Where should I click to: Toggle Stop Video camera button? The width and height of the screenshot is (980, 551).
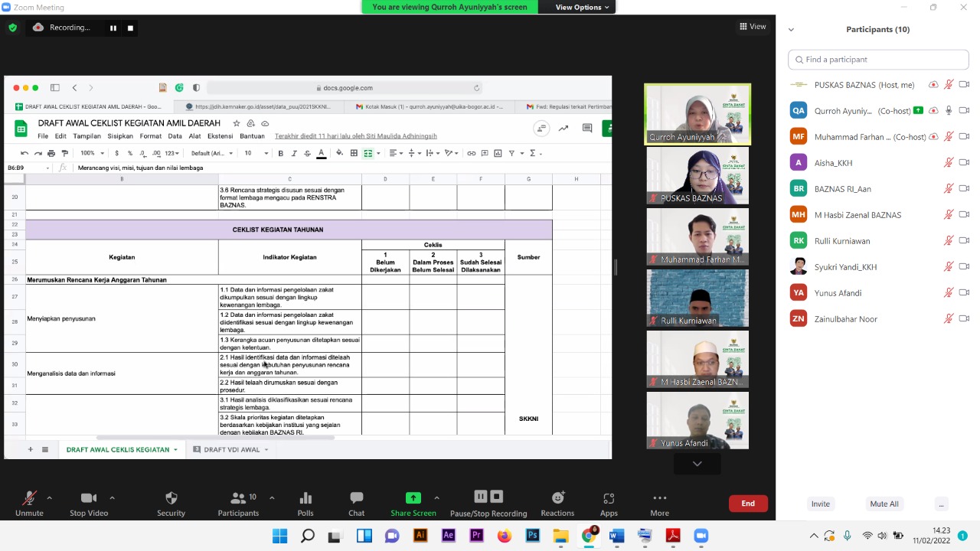(x=89, y=498)
